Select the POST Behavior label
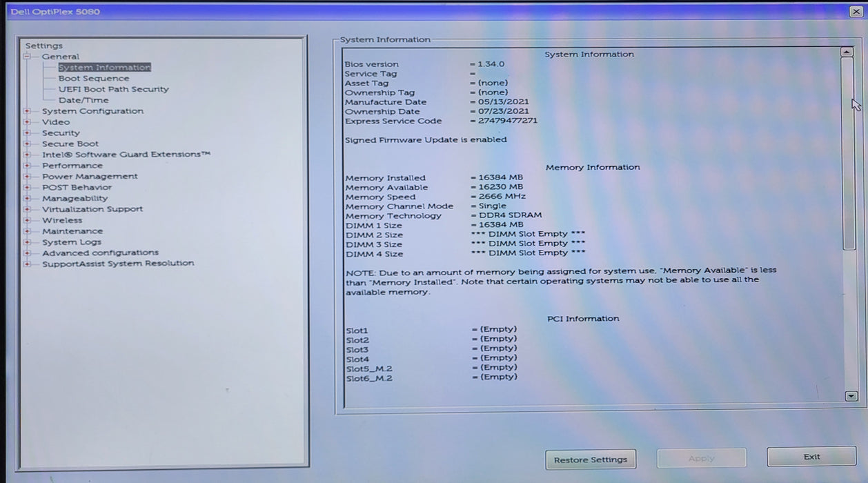 point(77,188)
